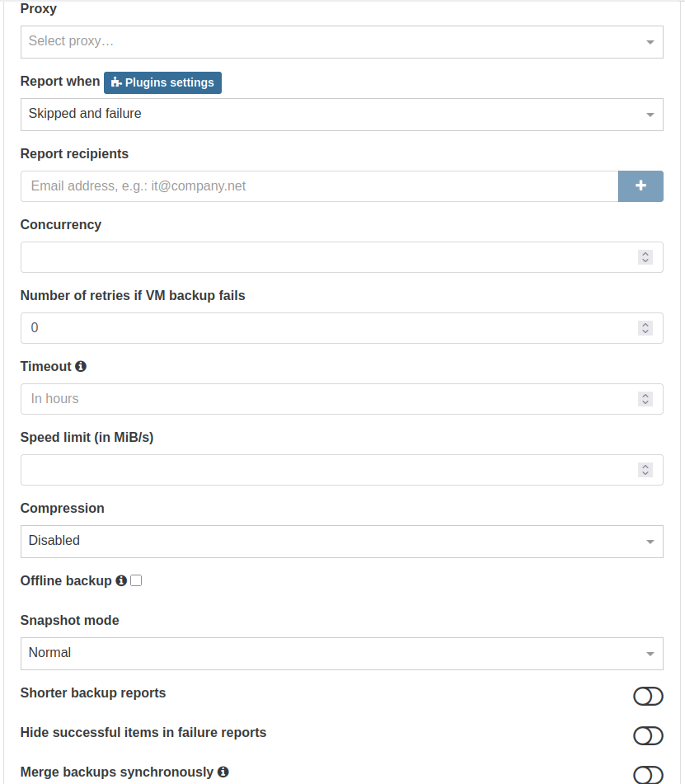The width and height of the screenshot is (685, 784).
Task: Open the Select proxy dropdown
Action: pyautogui.click(x=341, y=42)
